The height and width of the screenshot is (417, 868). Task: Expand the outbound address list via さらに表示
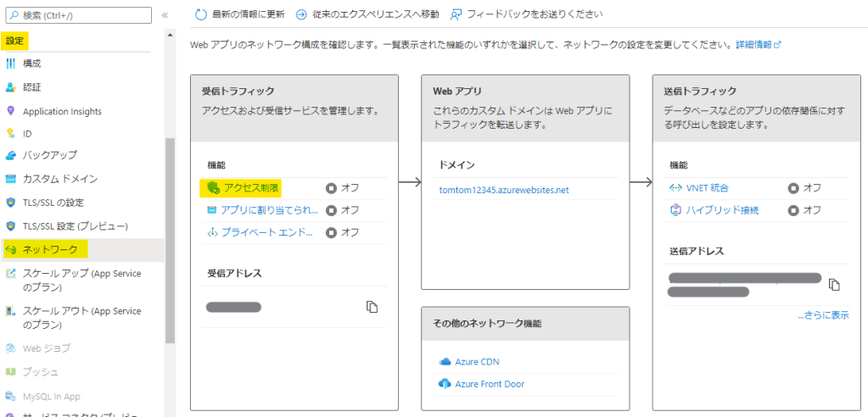pos(822,315)
